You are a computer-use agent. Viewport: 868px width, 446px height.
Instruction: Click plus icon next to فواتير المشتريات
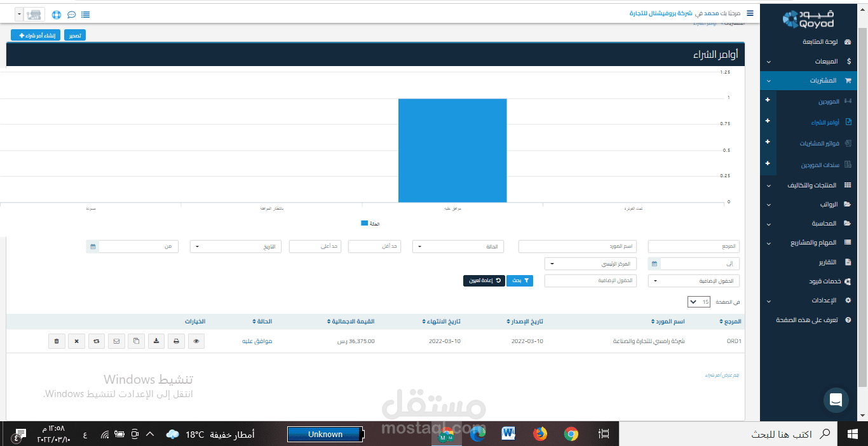pyautogui.click(x=768, y=142)
